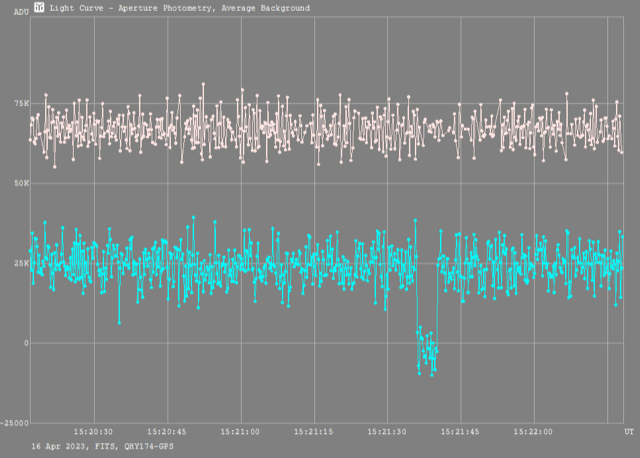Click the 15:20:45 time label
The height and width of the screenshot is (458, 640).
[167, 432]
